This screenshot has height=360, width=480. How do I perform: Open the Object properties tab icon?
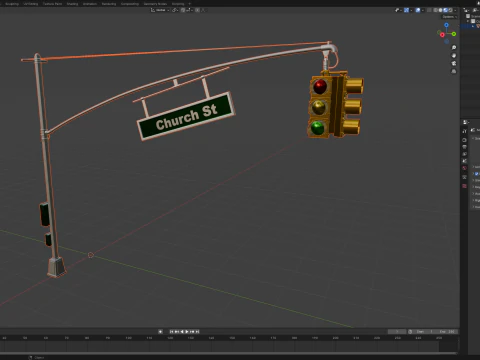click(x=464, y=177)
